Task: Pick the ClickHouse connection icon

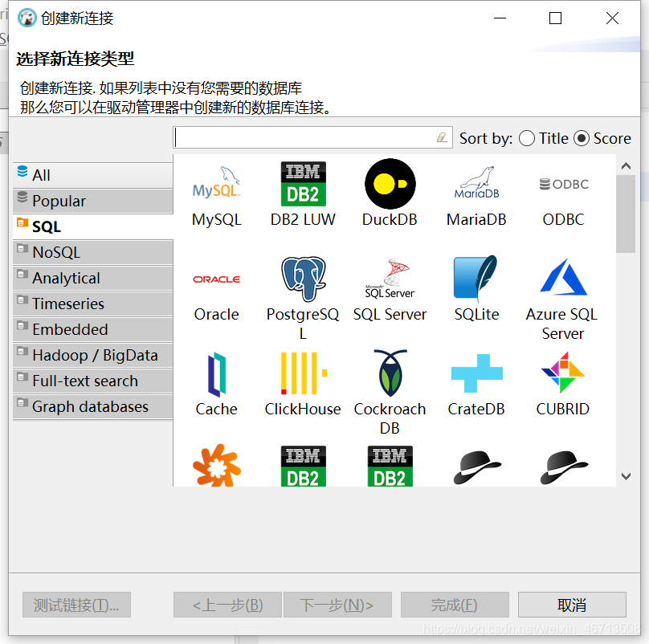Action: coord(303,373)
